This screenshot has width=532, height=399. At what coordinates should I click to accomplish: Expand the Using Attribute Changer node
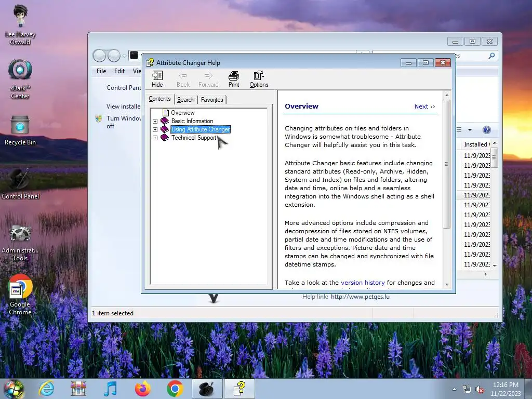[155, 129]
